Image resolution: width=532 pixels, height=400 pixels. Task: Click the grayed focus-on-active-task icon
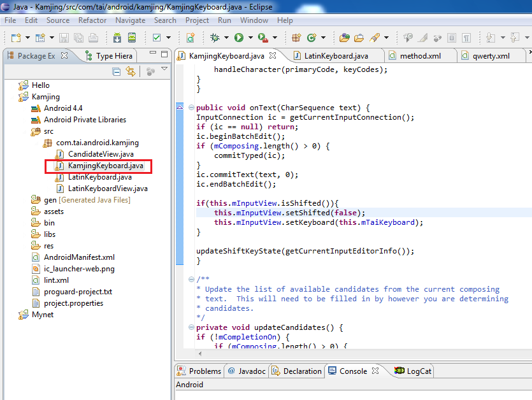tap(150, 71)
